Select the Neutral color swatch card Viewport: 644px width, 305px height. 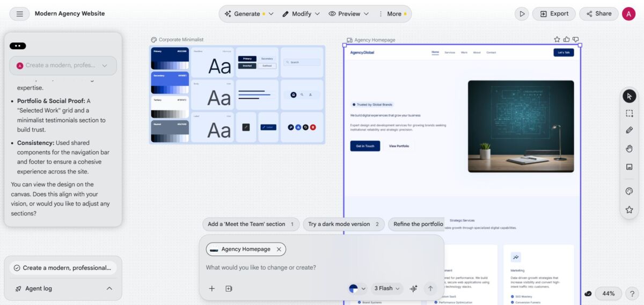pyautogui.click(x=170, y=131)
